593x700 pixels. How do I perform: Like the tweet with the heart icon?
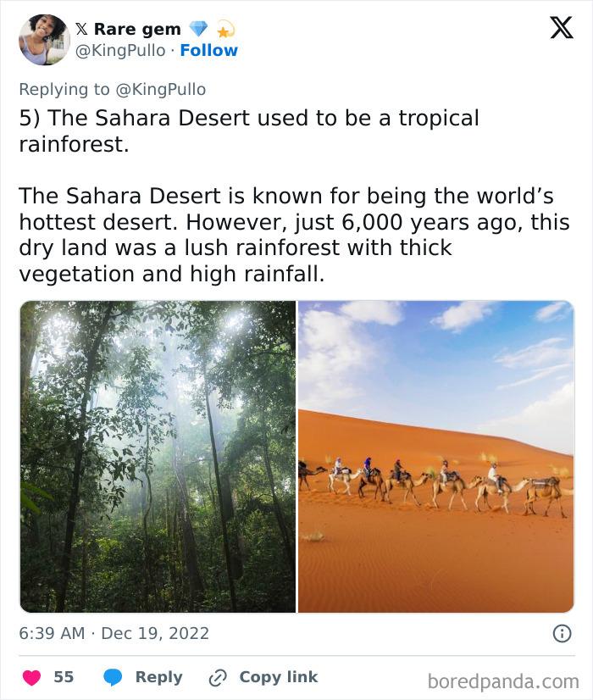pos(32,677)
